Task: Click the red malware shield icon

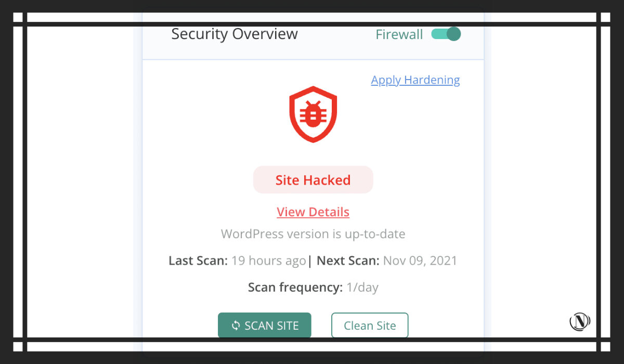Action: click(313, 114)
